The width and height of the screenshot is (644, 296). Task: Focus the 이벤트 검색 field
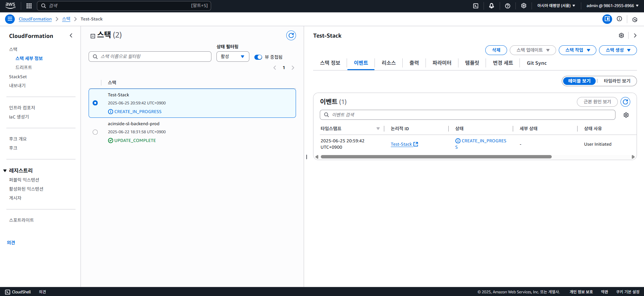click(467, 115)
